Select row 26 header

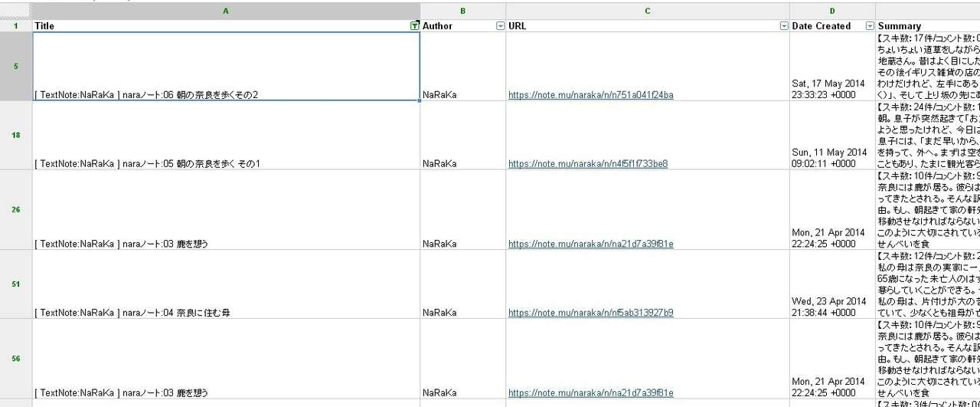click(16, 210)
